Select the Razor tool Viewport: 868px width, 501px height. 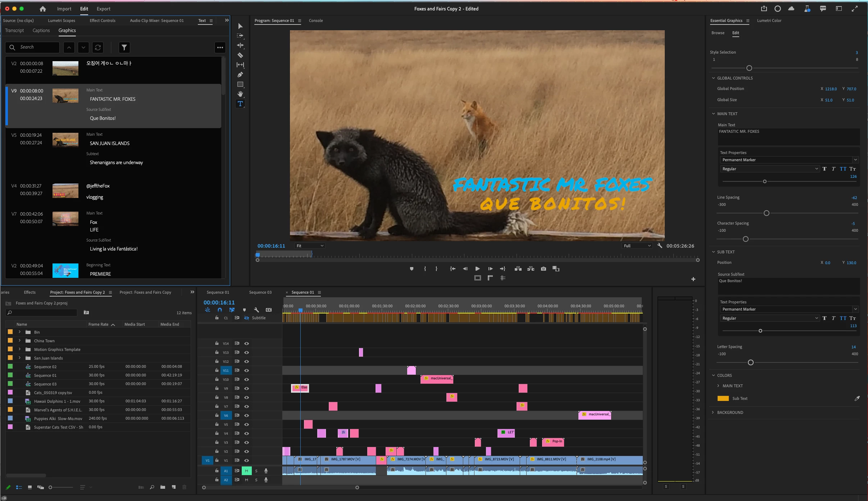[x=240, y=55]
